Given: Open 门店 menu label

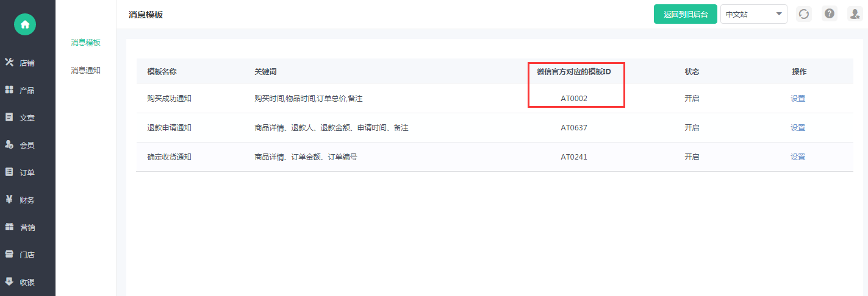Looking at the screenshot, I should tap(27, 255).
